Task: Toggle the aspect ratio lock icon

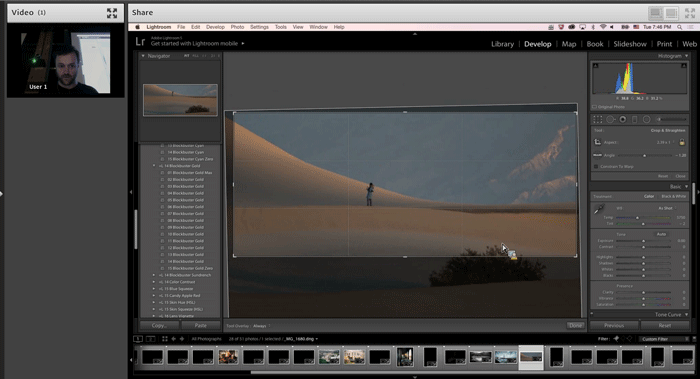Action: 682,142
